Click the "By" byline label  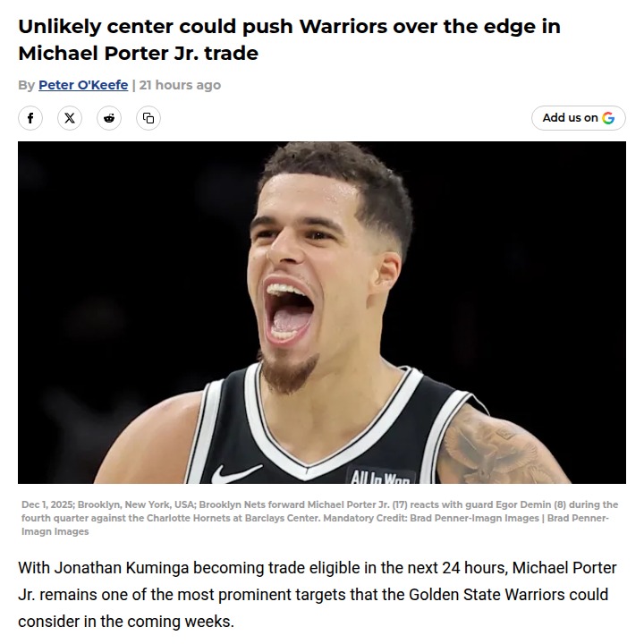(26, 85)
